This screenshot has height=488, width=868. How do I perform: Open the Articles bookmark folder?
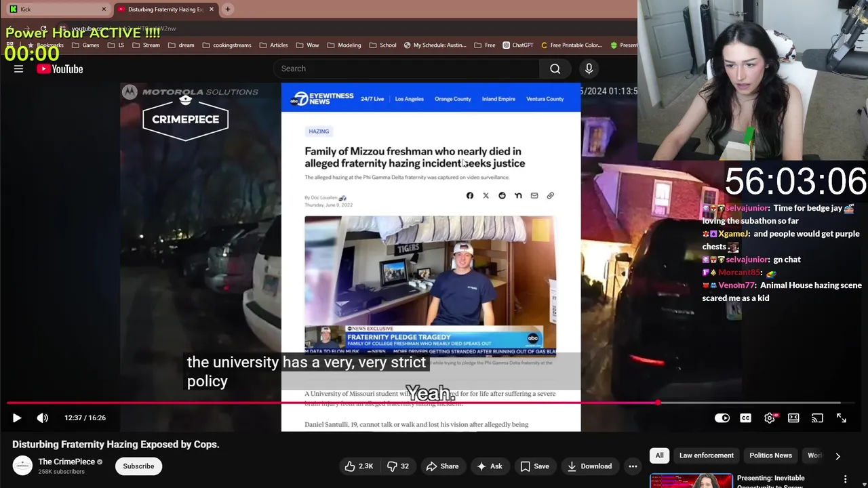[273, 45]
